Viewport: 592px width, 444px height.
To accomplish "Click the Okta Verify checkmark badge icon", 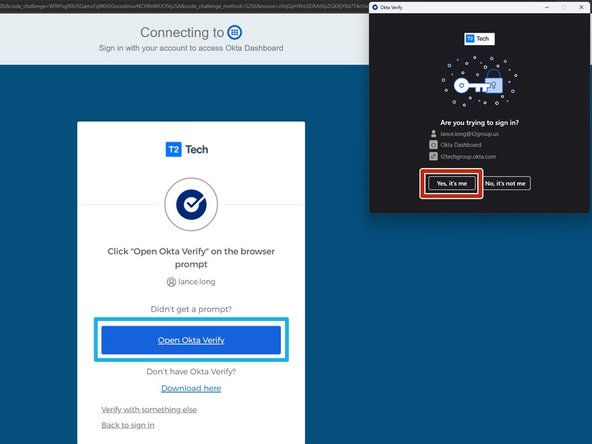I will pyautogui.click(x=191, y=204).
